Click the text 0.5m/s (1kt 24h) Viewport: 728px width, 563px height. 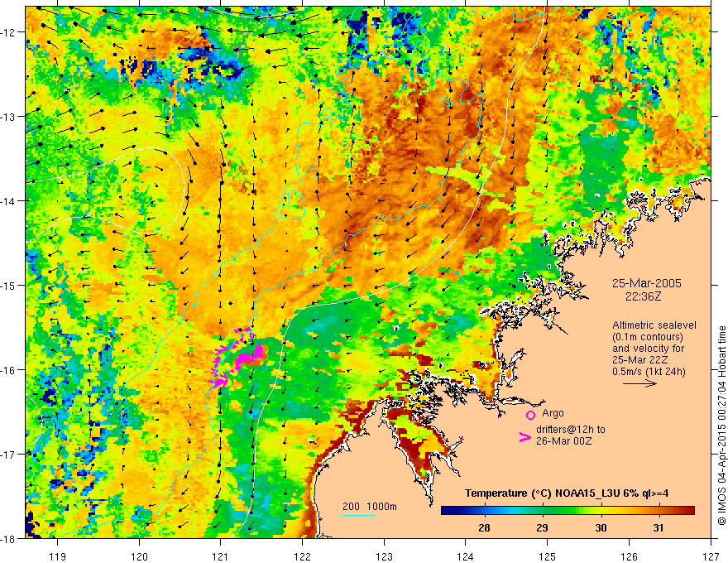pyautogui.click(x=649, y=372)
